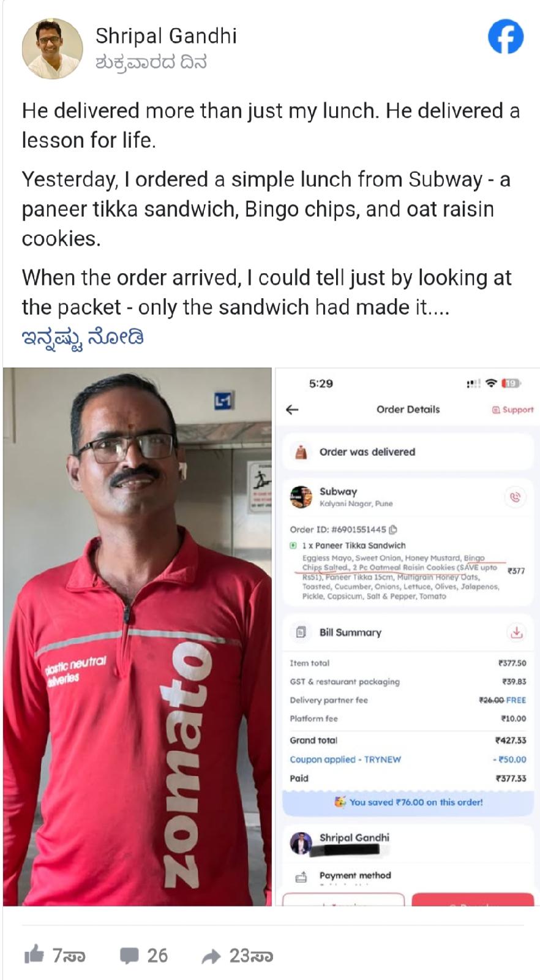Select the Subway restaurant name
Viewport: 540px width, 980px height.
(338, 491)
